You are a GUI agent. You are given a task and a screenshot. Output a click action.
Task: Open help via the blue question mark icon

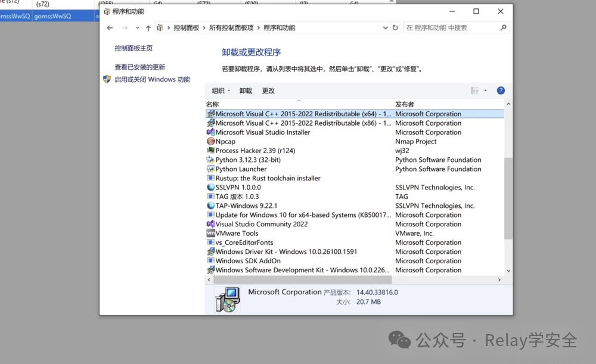tap(501, 90)
